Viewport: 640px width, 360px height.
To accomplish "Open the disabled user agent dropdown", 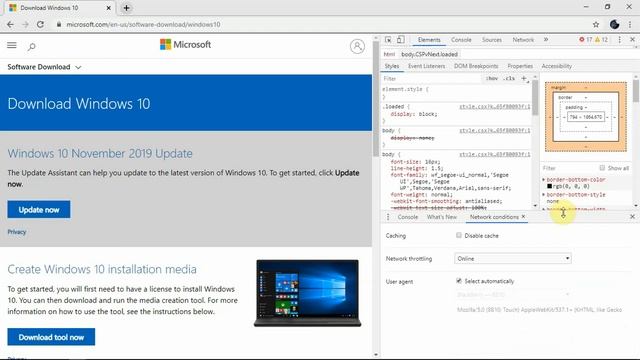I will [513, 294].
